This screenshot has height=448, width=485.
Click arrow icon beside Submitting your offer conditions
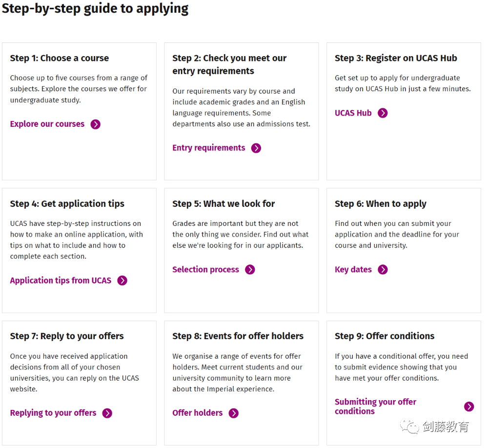click(469, 407)
